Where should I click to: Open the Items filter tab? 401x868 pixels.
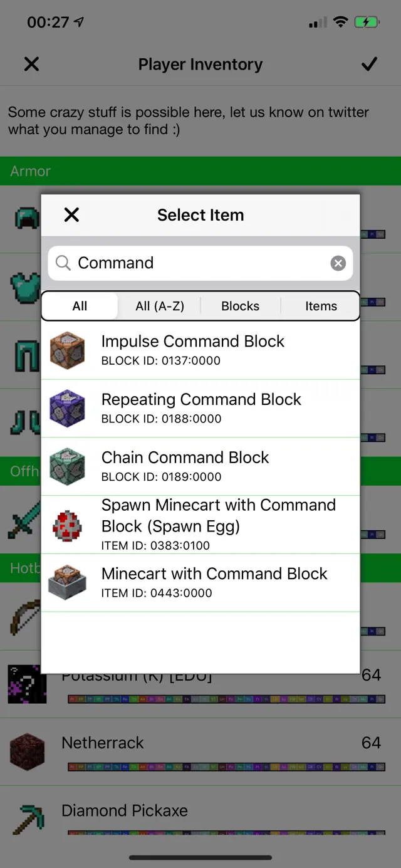click(x=321, y=306)
